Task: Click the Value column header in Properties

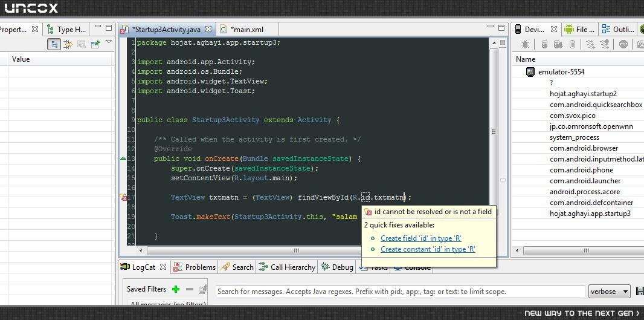Action: 60,59
